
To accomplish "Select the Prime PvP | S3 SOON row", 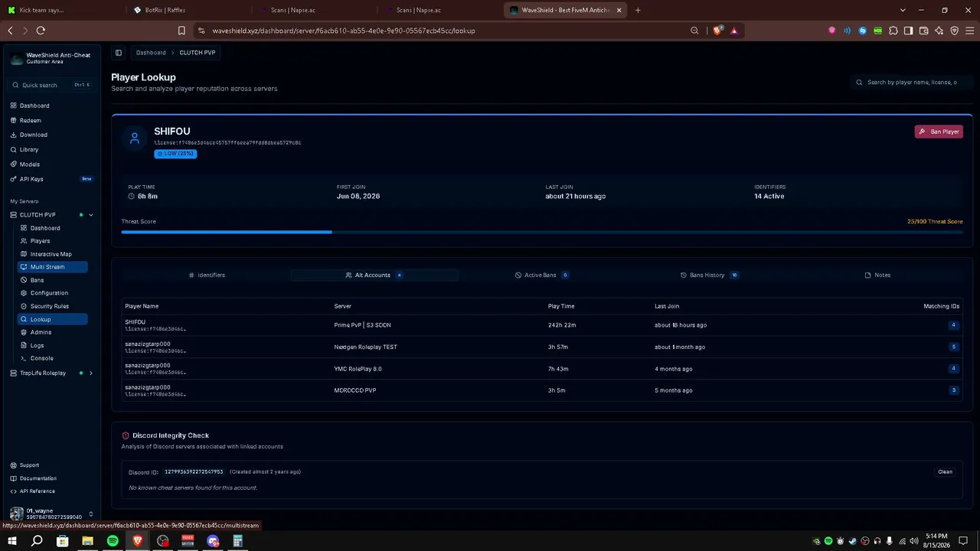I will [x=541, y=325].
